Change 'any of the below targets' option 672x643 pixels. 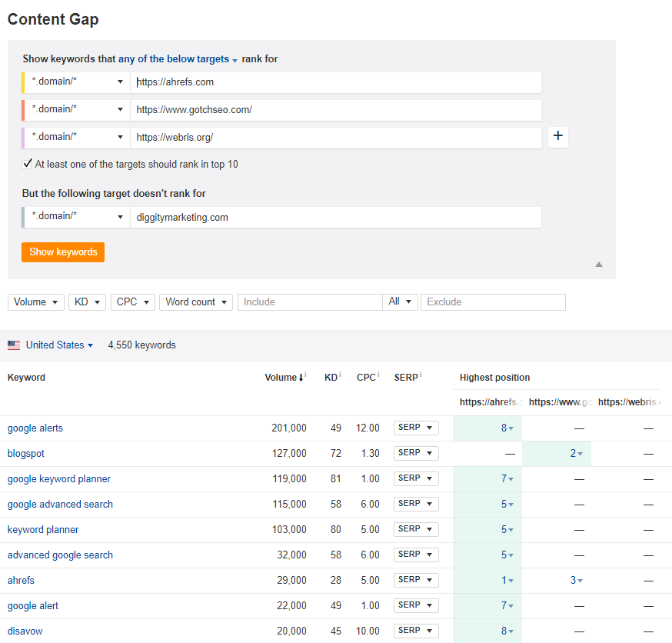click(x=178, y=59)
